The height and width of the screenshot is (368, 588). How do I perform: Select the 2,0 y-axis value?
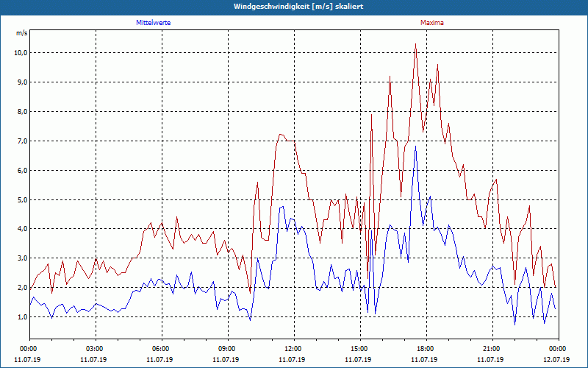(22, 288)
